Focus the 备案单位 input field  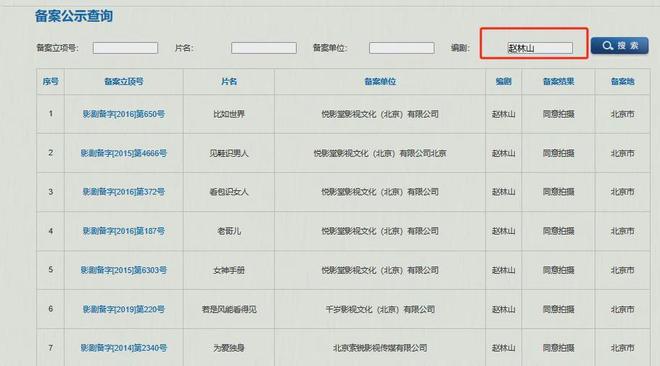tap(402, 48)
